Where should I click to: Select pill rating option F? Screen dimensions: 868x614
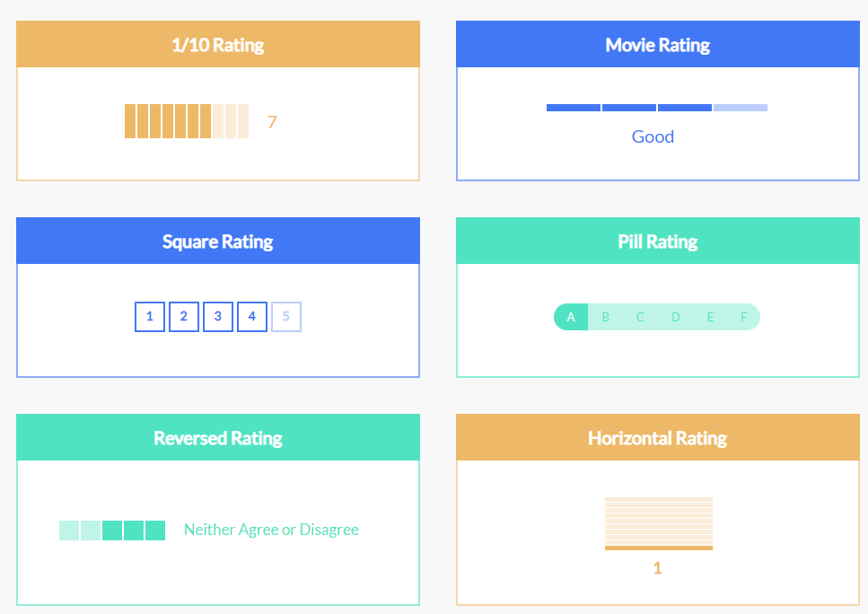743,317
